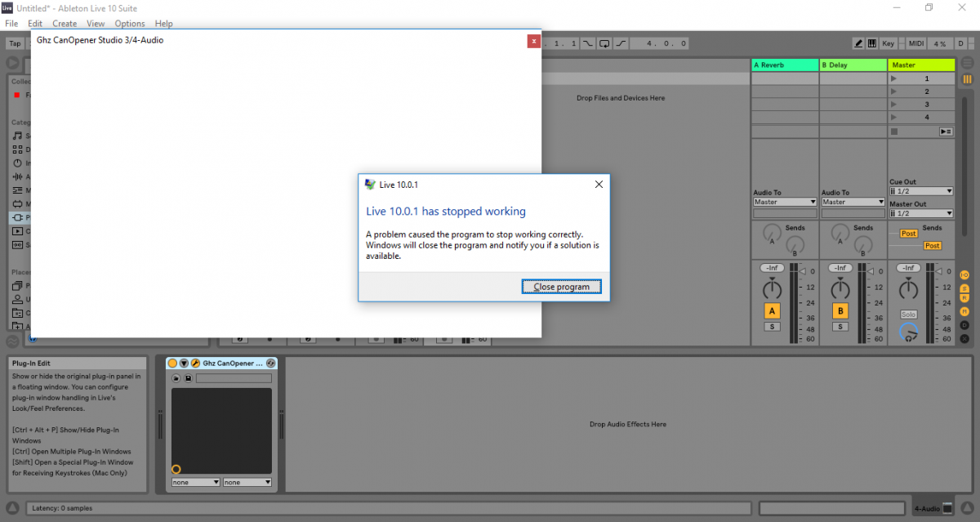
Task: Toggle the X crossfader show/hide button
Action: pos(964,337)
